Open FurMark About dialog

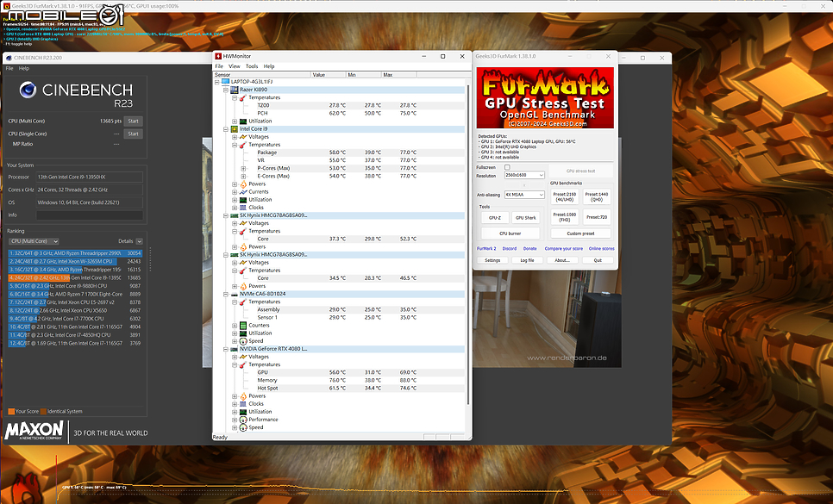[562, 260]
